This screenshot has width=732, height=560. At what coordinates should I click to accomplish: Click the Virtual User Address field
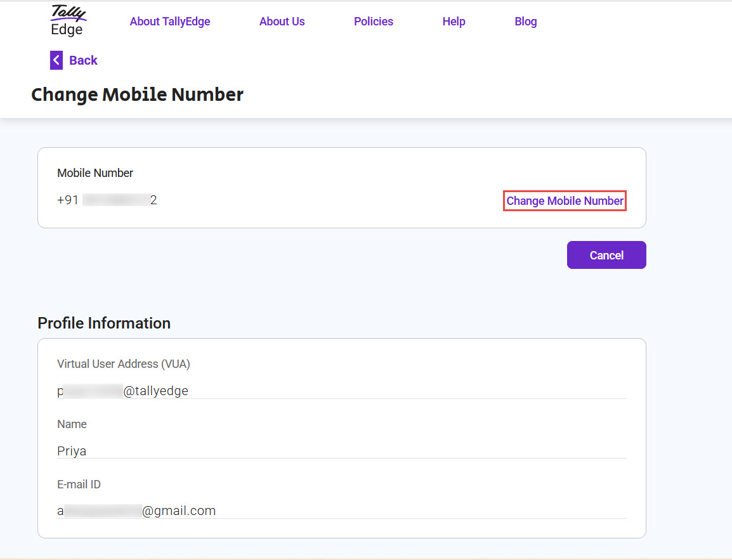click(341, 391)
